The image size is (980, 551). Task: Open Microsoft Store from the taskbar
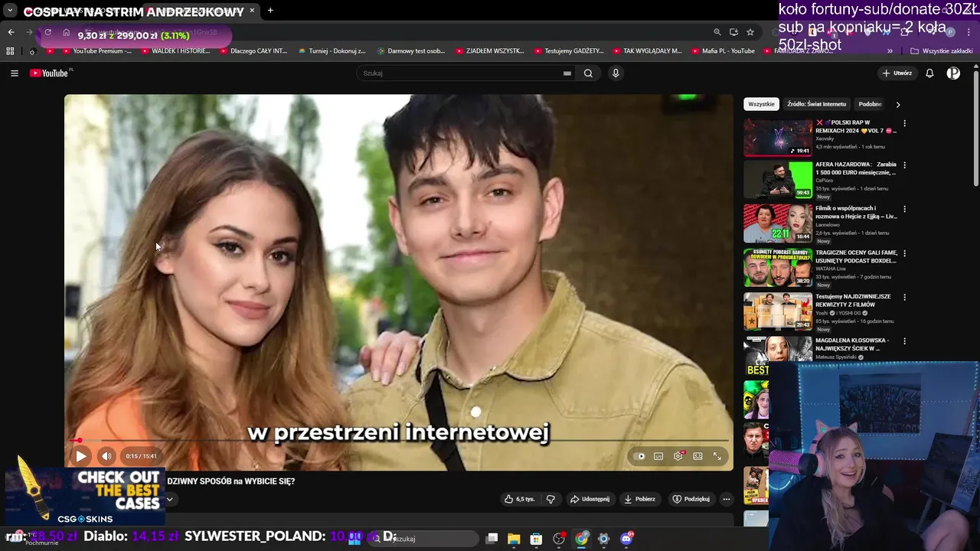click(x=537, y=539)
